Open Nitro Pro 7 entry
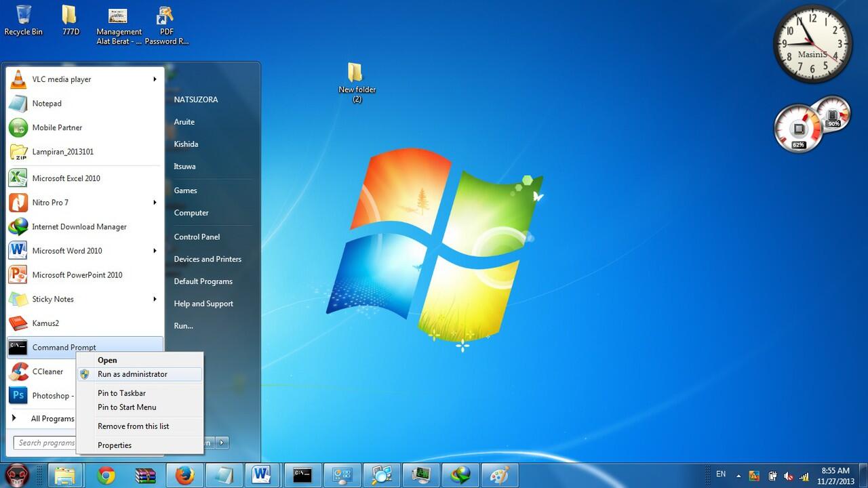Image resolution: width=868 pixels, height=488 pixels. click(85, 203)
